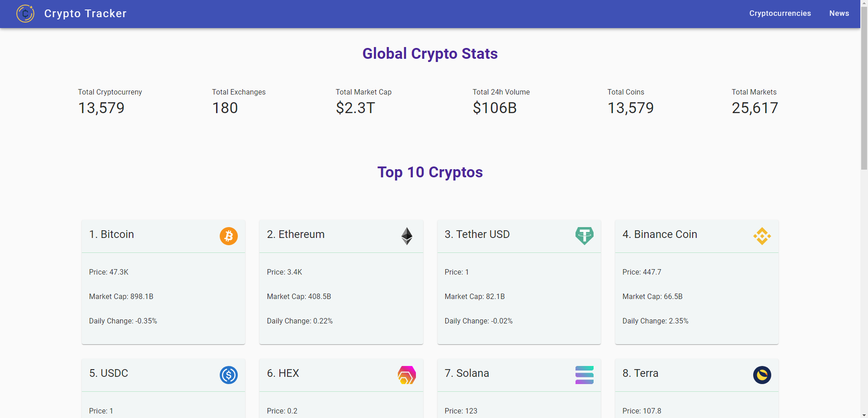Click the Binance Coin icon

762,236
